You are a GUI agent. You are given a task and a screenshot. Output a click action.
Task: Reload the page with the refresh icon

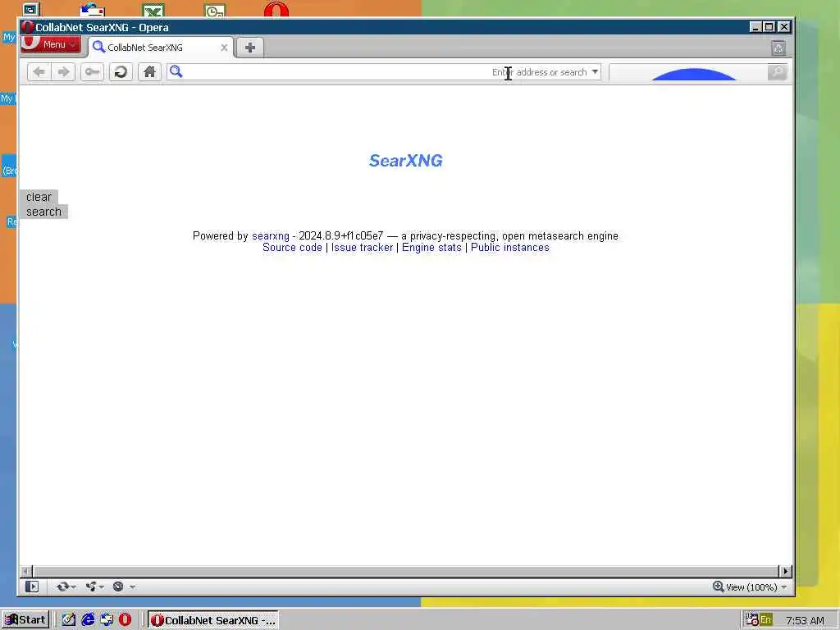pyautogui.click(x=121, y=72)
